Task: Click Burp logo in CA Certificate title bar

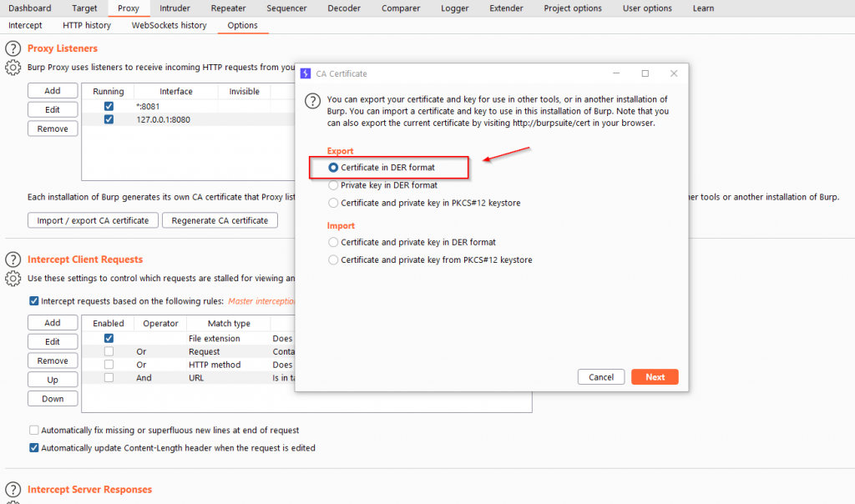Action: click(x=306, y=73)
